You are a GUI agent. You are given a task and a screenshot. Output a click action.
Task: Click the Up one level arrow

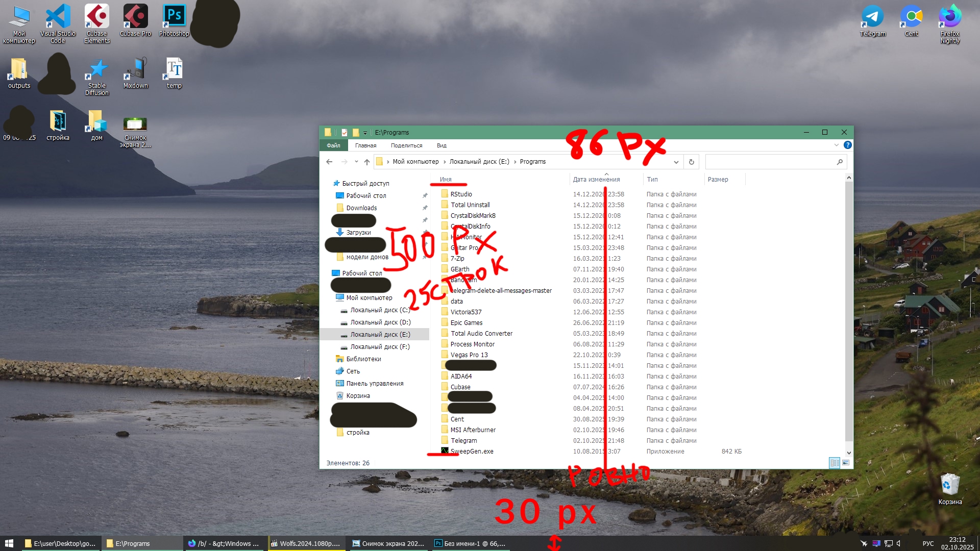point(366,162)
